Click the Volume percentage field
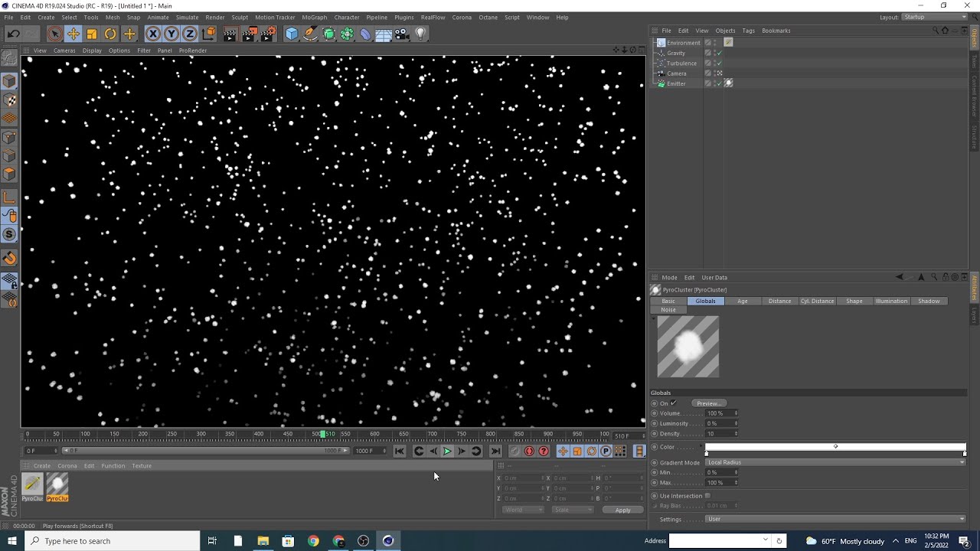Image resolution: width=980 pixels, height=551 pixels. [720, 413]
